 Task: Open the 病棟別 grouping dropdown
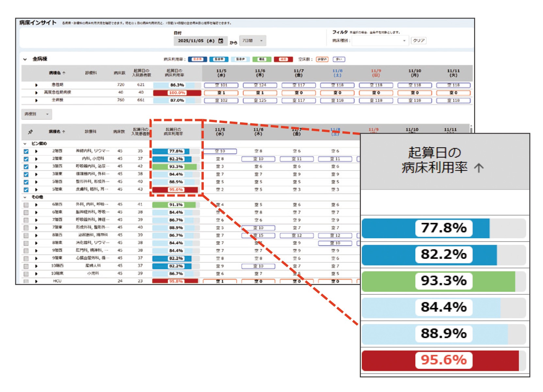click(x=36, y=114)
